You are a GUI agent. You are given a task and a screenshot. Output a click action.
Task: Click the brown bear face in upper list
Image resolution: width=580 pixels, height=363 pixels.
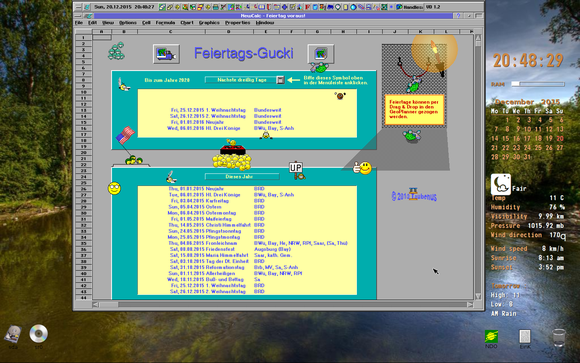click(x=340, y=96)
